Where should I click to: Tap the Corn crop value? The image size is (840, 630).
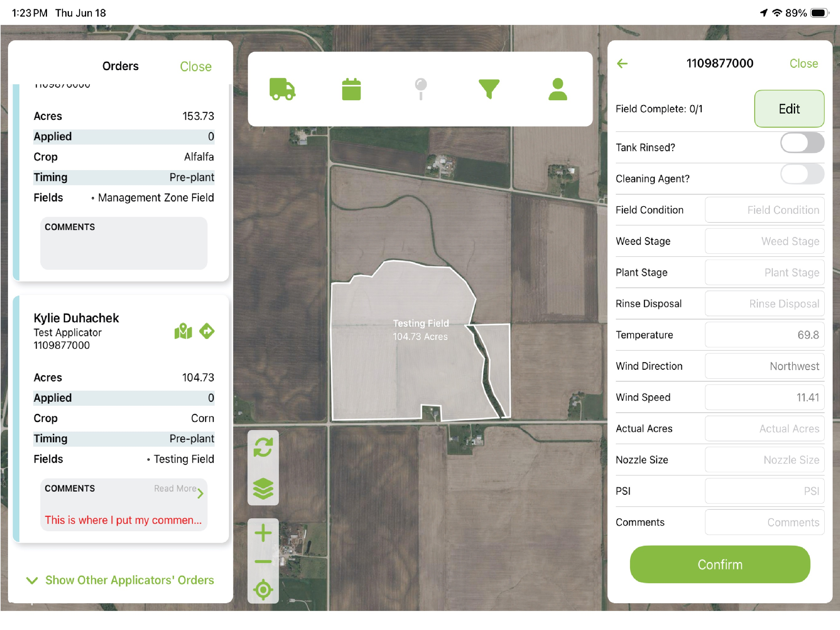click(x=202, y=418)
